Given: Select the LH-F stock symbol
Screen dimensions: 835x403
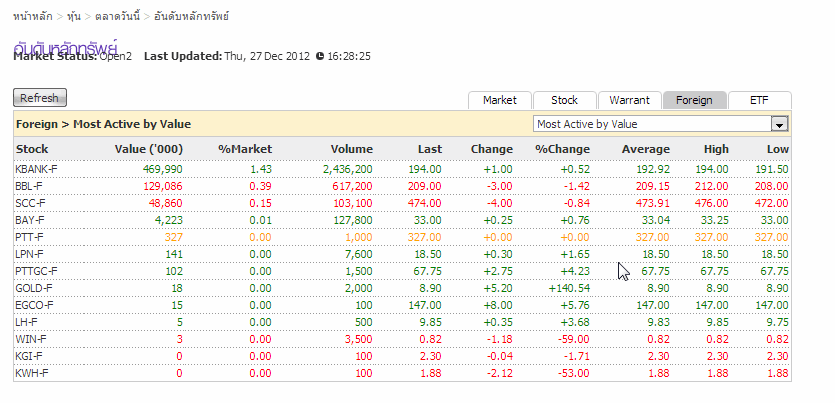Looking at the screenshot, I should click(x=27, y=323).
